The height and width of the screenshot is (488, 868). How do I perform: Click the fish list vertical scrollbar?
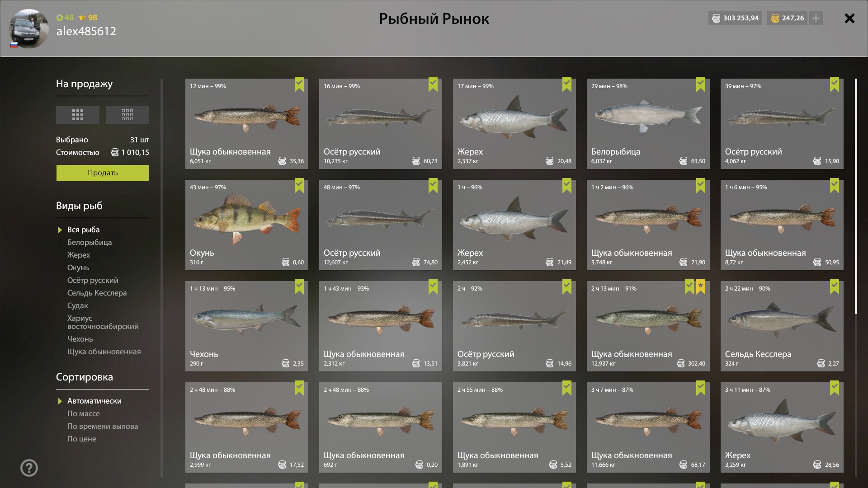(856, 197)
